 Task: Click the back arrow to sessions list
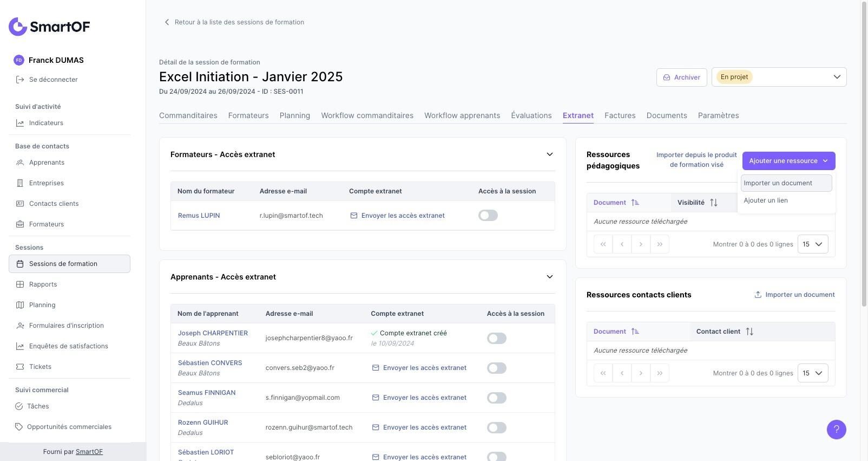pyautogui.click(x=167, y=22)
